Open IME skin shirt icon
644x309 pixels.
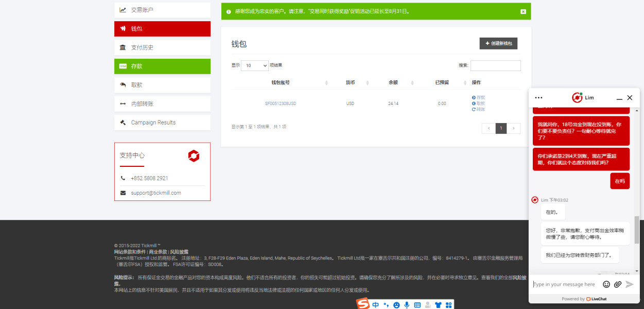[x=438, y=305]
